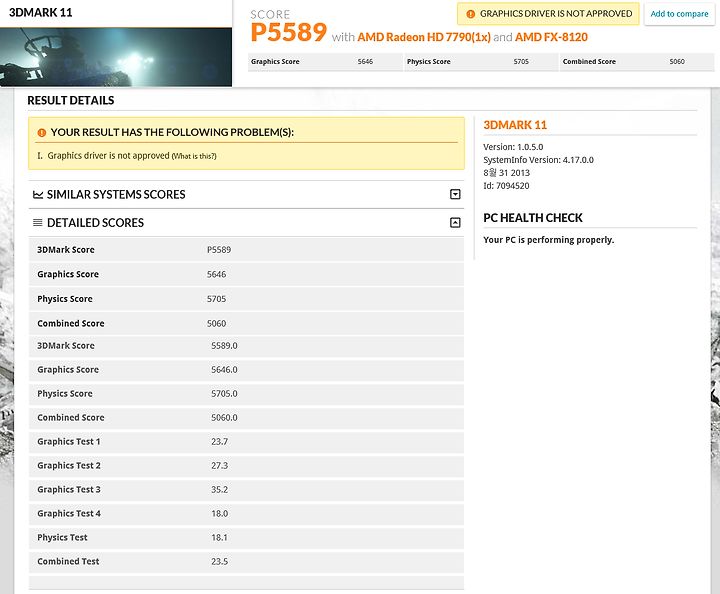720x594 pixels.
Task: Select the Combined Score cell in header bar
Action: coord(637,62)
